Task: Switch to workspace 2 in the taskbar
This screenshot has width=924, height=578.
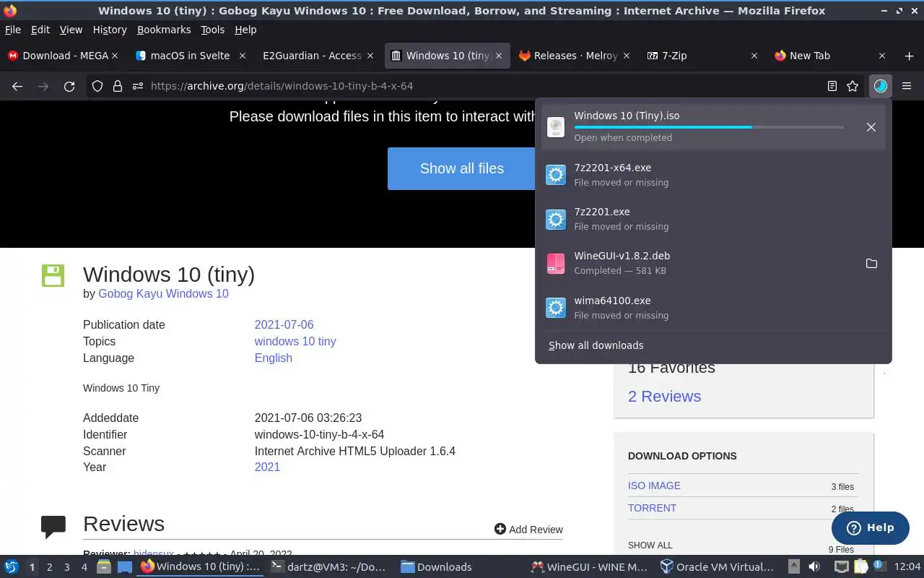Action: (x=49, y=567)
